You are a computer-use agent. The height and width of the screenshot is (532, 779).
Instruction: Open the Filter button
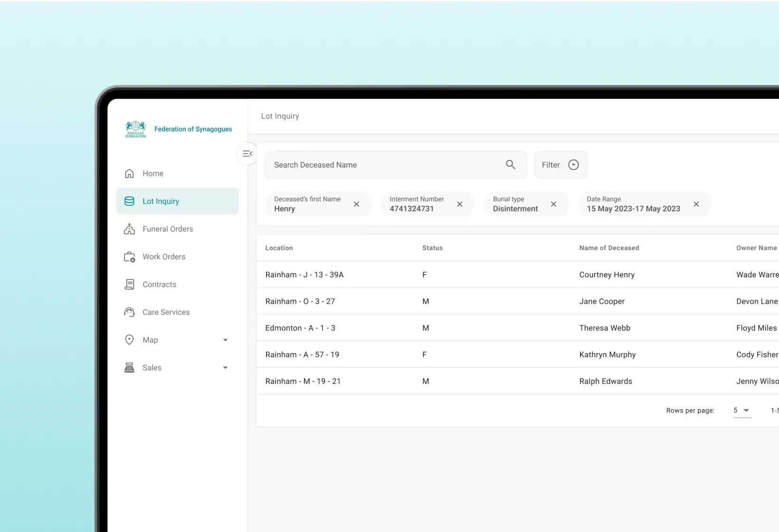(x=560, y=165)
